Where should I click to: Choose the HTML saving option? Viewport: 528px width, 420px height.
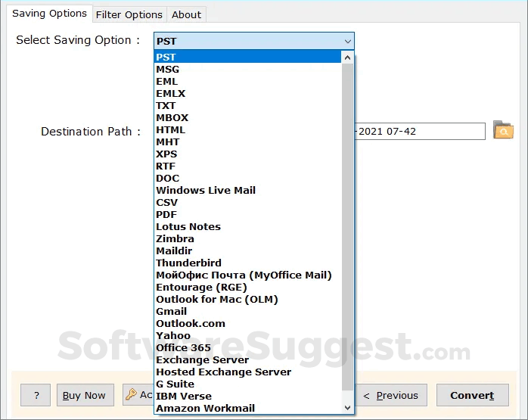247,129
